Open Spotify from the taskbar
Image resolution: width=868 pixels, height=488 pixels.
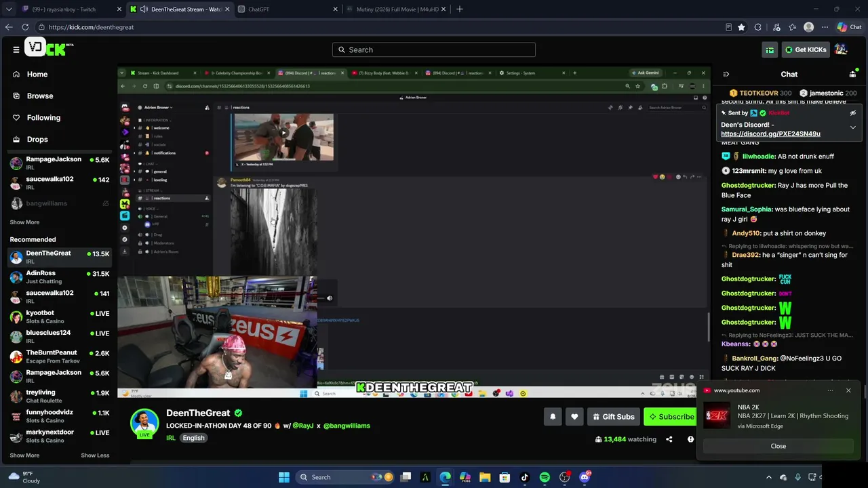(545, 477)
